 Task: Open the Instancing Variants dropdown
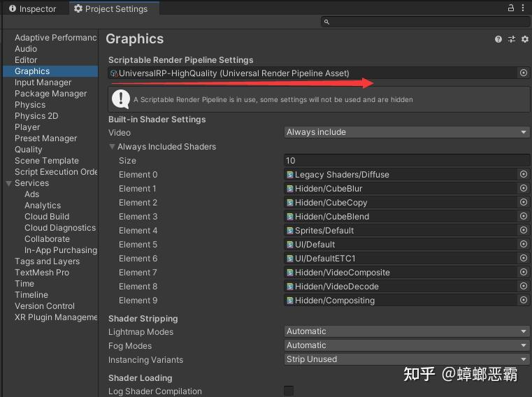pyautogui.click(x=406, y=359)
